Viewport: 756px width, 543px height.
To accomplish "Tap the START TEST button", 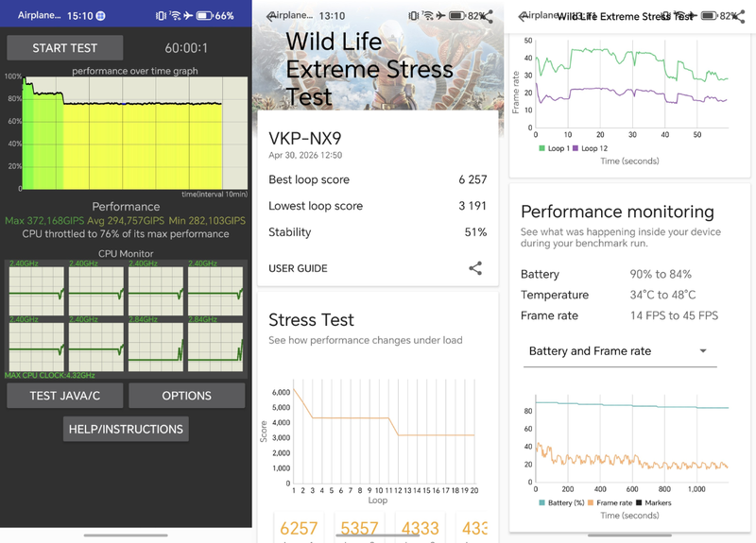I will (64, 48).
